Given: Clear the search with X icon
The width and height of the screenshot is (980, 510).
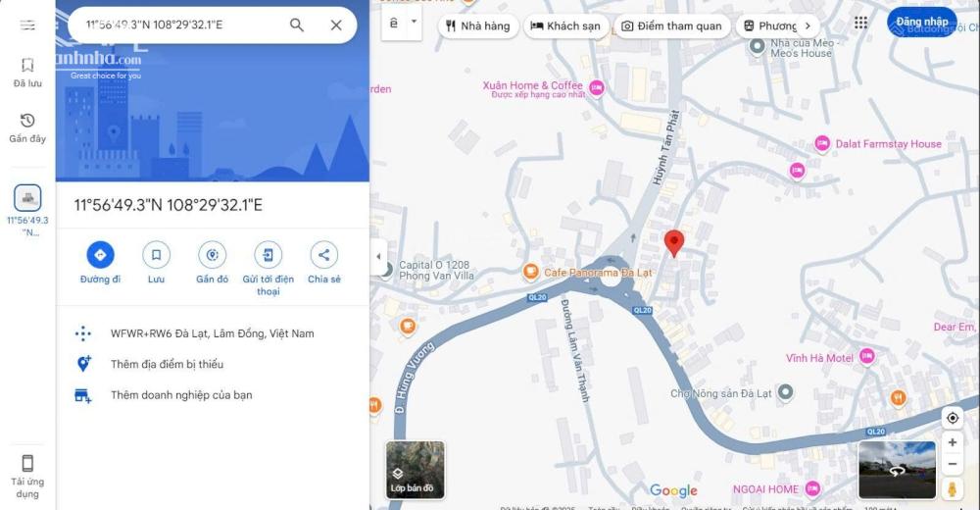Looking at the screenshot, I should (x=336, y=25).
